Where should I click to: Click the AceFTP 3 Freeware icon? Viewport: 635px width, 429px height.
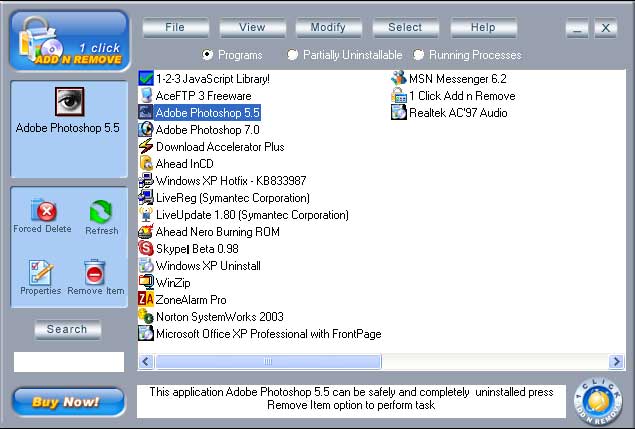[146, 95]
